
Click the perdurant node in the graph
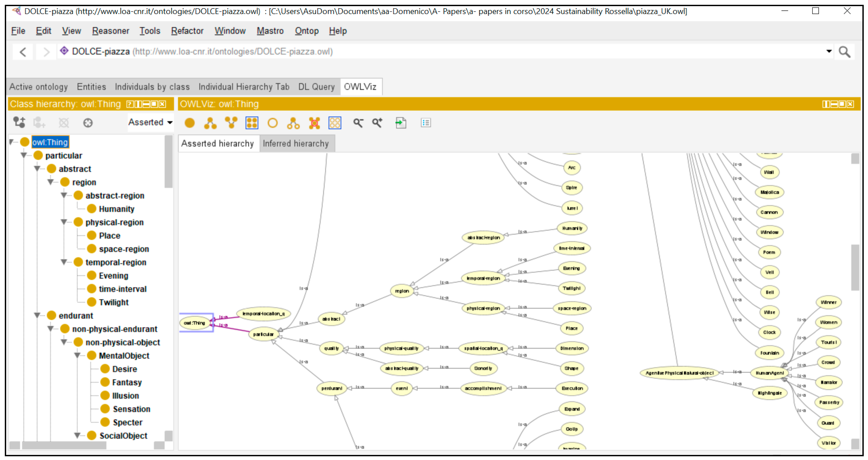click(x=331, y=388)
